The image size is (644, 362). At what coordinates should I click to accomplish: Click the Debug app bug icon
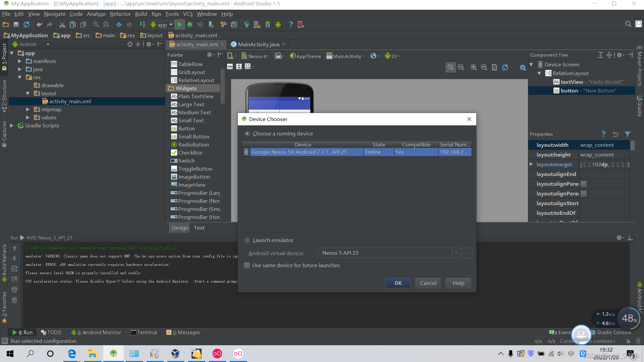click(x=190, y=24)
